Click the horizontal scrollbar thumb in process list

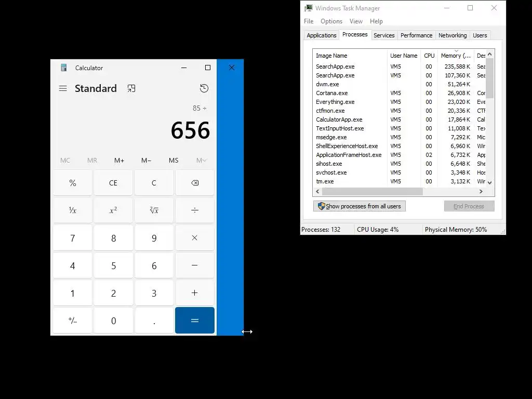click(x=372, y=191)
